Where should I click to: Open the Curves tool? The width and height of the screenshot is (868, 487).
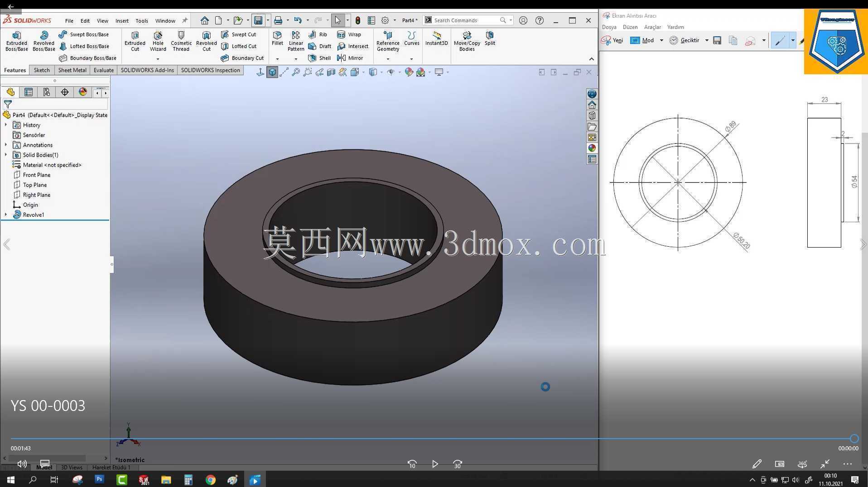pos(411,38)
